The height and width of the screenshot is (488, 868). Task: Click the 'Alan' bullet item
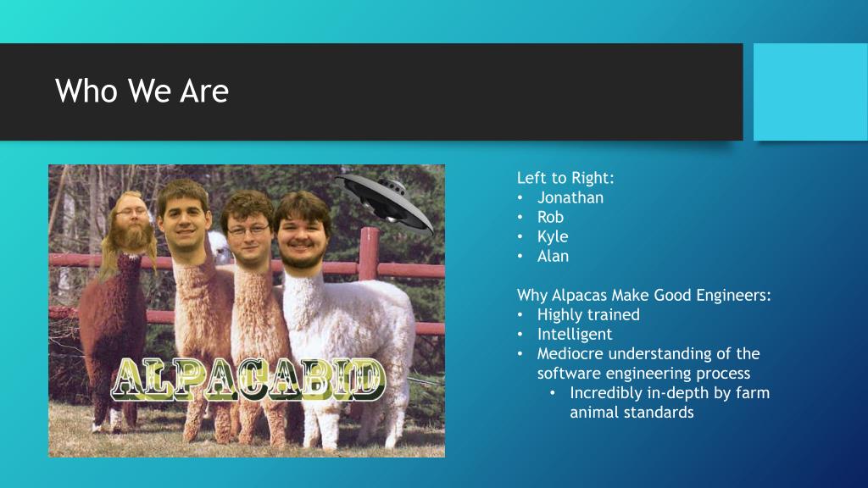click(x=553, y=256)
